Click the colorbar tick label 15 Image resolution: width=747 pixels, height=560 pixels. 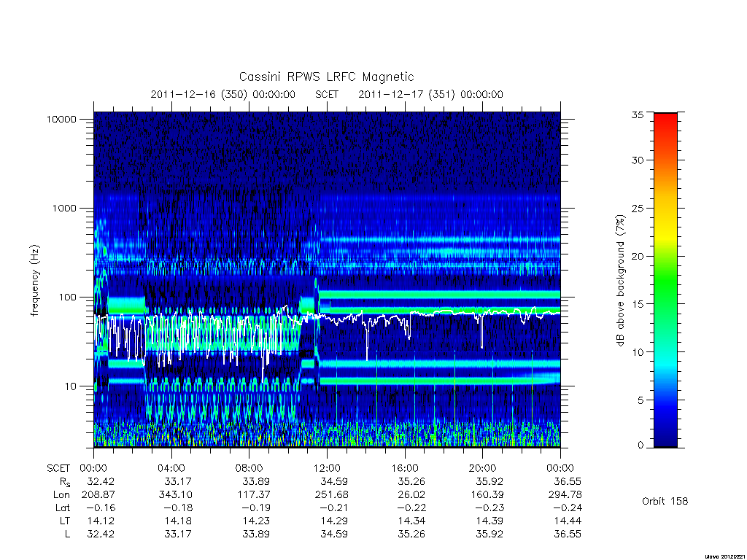tap(637, 304)
